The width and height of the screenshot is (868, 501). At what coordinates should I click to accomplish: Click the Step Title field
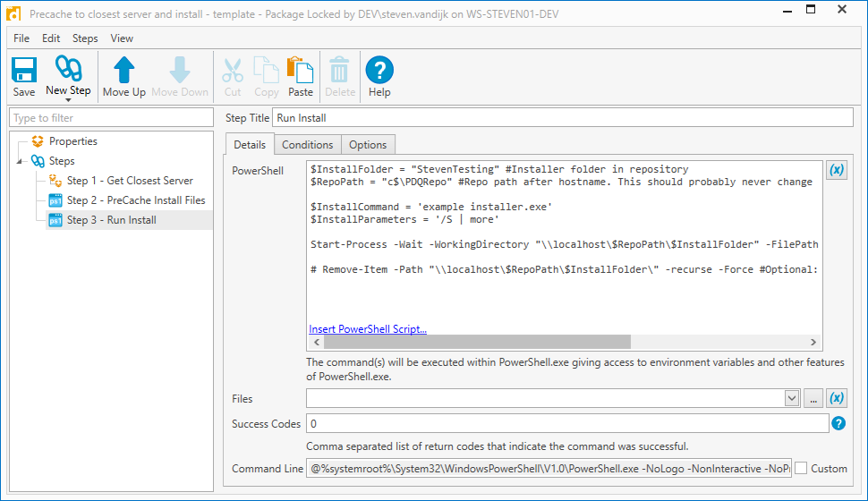click(x=563, y=117)
